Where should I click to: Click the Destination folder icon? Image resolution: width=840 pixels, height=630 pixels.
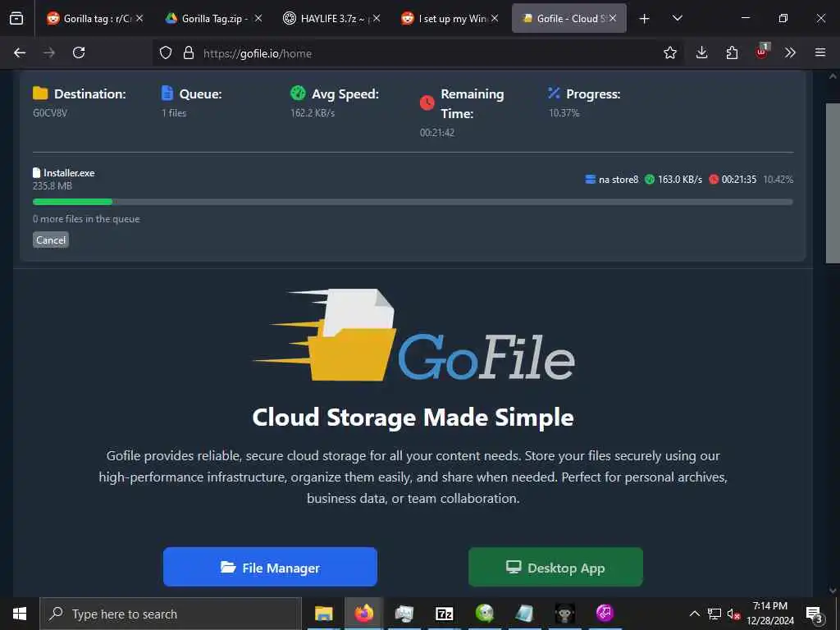40,94
